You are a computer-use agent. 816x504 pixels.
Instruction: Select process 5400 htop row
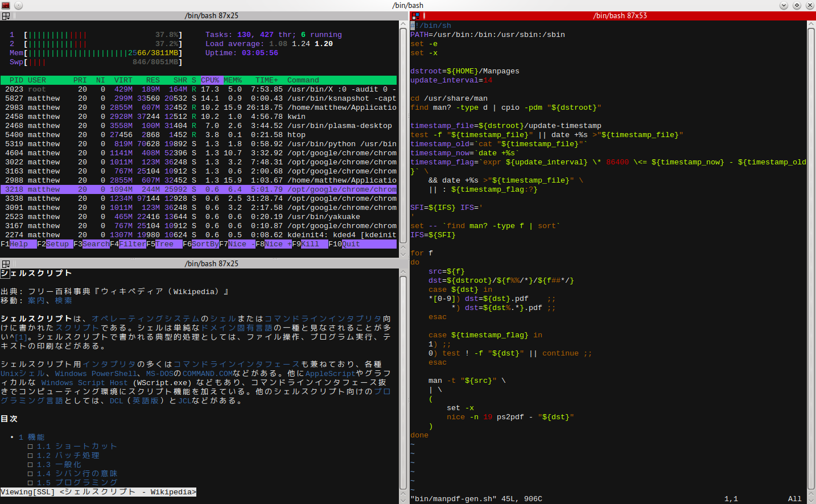pos(199,135)
